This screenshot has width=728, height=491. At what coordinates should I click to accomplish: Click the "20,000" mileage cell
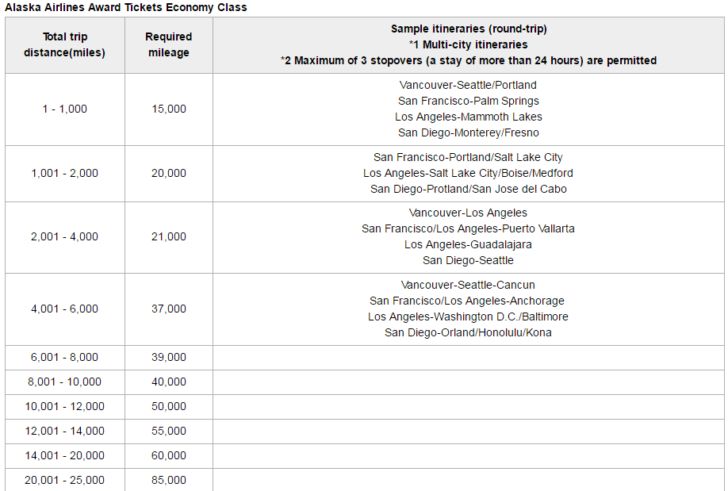(x=169, y=174)
